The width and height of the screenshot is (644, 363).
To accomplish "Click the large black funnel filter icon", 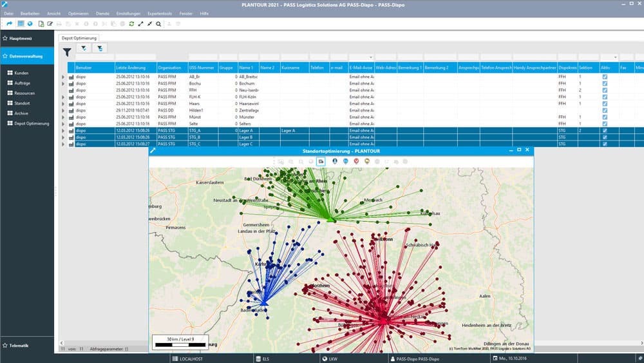I will pyautogui.click(x=67, y=52).
